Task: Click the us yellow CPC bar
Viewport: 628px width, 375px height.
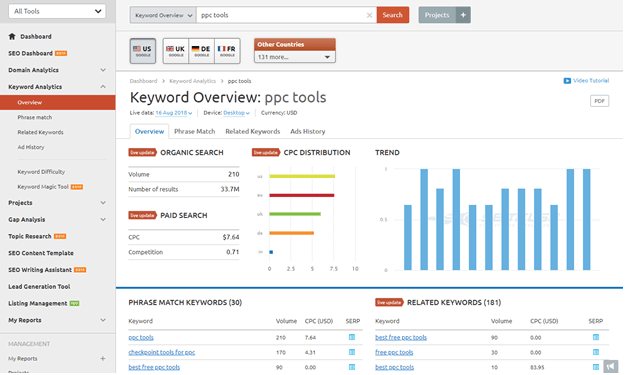Action: (302, 176)
